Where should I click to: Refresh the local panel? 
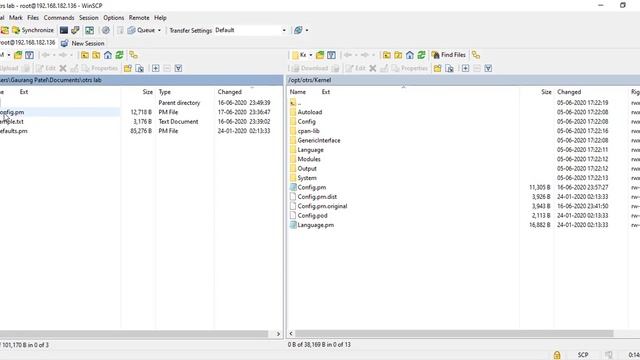coord(119,55)
